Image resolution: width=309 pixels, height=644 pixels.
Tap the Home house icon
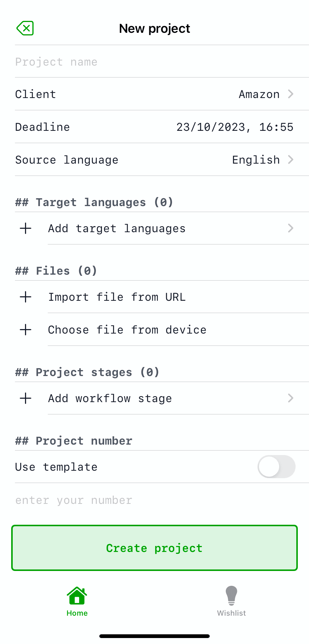pos(77,596)
